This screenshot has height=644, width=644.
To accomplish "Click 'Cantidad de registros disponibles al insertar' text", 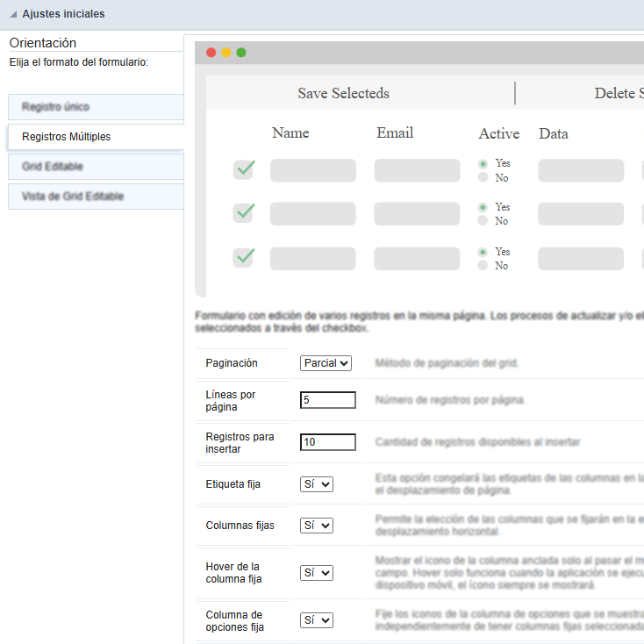I will 477,442.
